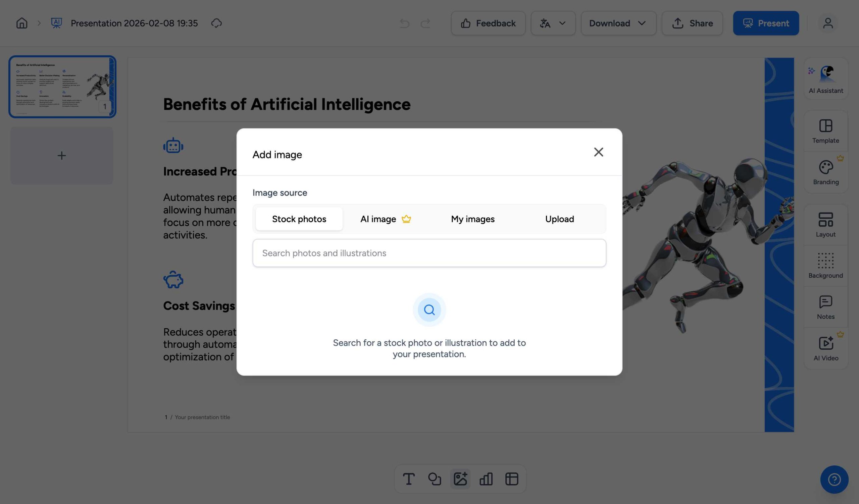Image resolution: width=859 pixels, height=504 pixels.
Task: Switch to the AI image tab
Action: coord(385,219)
